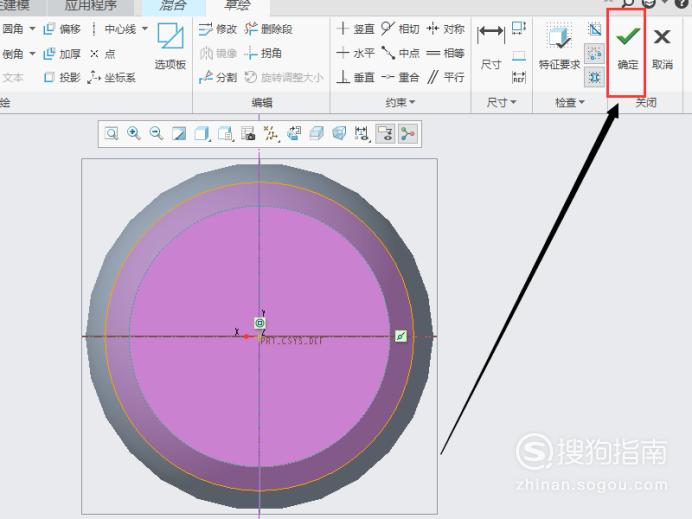Viewport: 692px width, 519px height.
Task: Expand the 中心线 (Centerline) dropdown arrow
Action: click(x=145, y=29)
